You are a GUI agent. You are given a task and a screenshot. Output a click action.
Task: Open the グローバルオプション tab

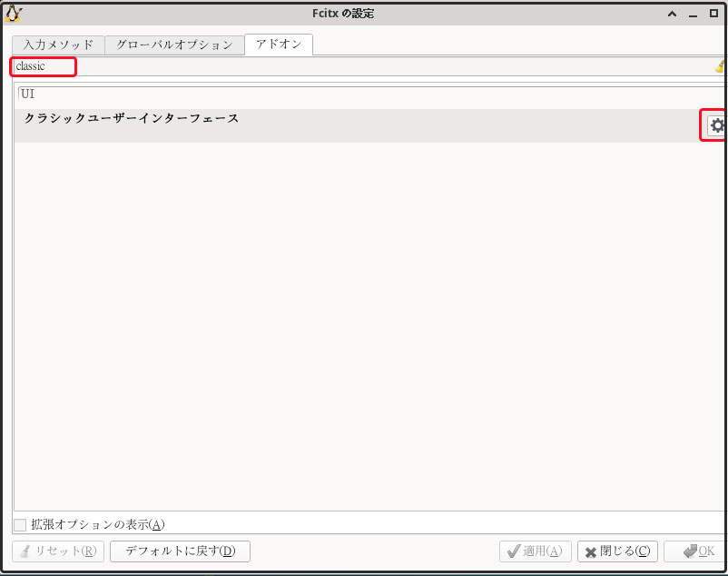point(174,45)
